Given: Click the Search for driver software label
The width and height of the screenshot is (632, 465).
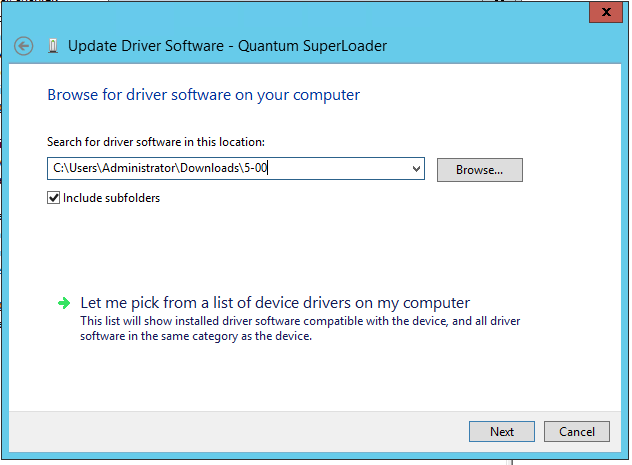Looking at the screenshot, I should (156, 142).
